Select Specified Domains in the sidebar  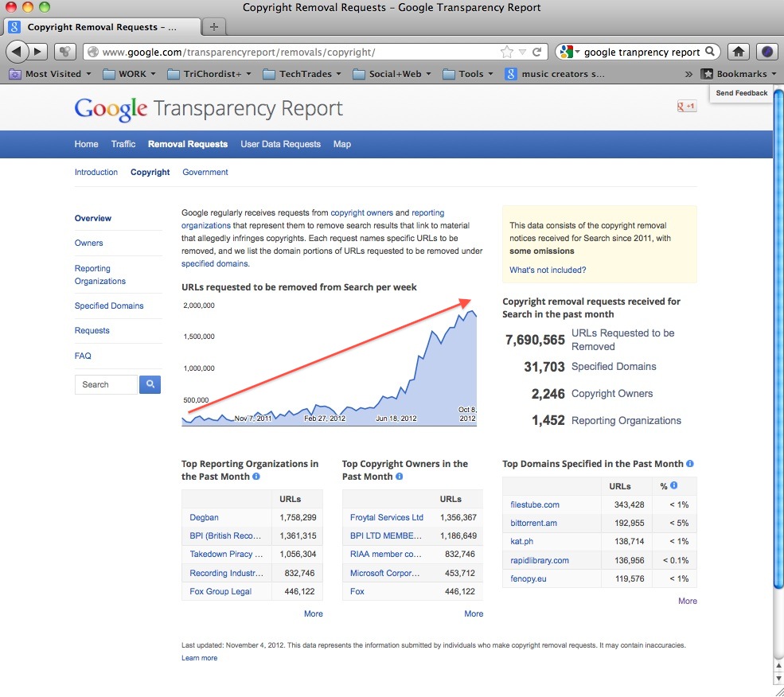point(109,306)
